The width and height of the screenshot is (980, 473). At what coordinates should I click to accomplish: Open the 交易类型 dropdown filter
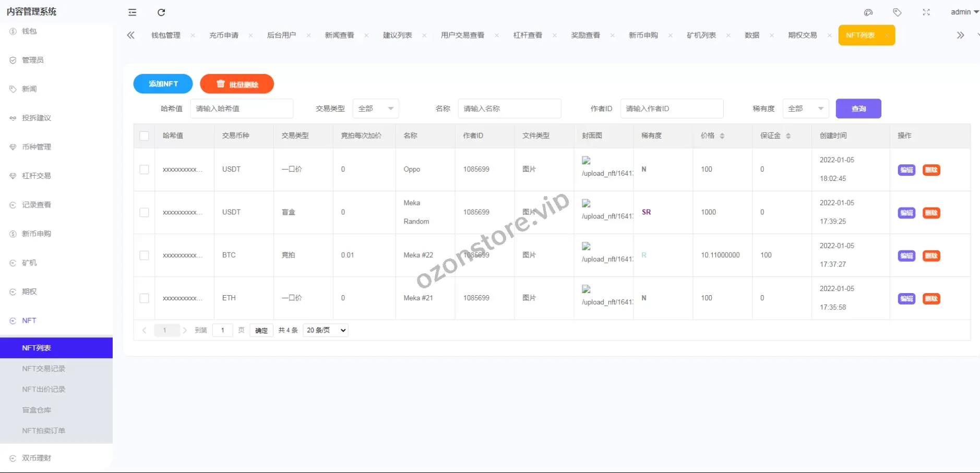(376, 108)
